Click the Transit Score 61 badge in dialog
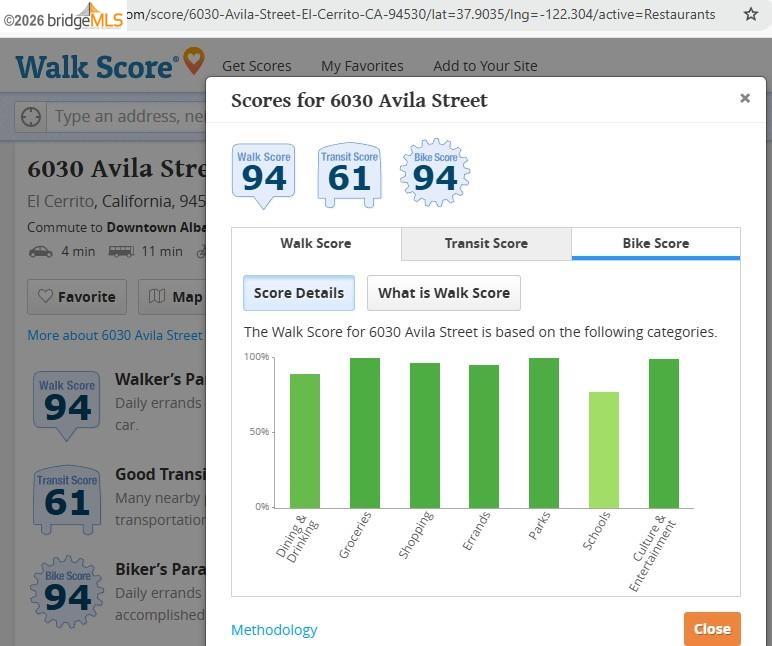This screenshot has height=646, width=772. click(x=349, y=175)
